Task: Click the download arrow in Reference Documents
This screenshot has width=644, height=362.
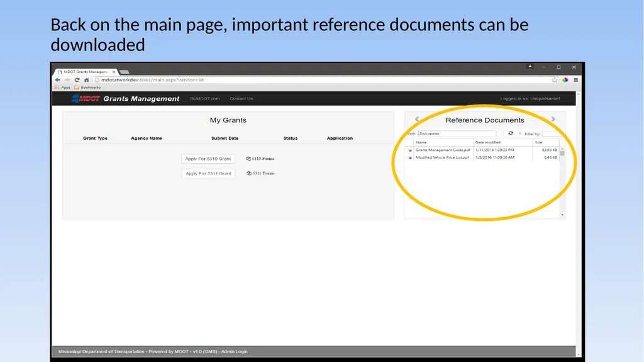Action: click(519, 133)
